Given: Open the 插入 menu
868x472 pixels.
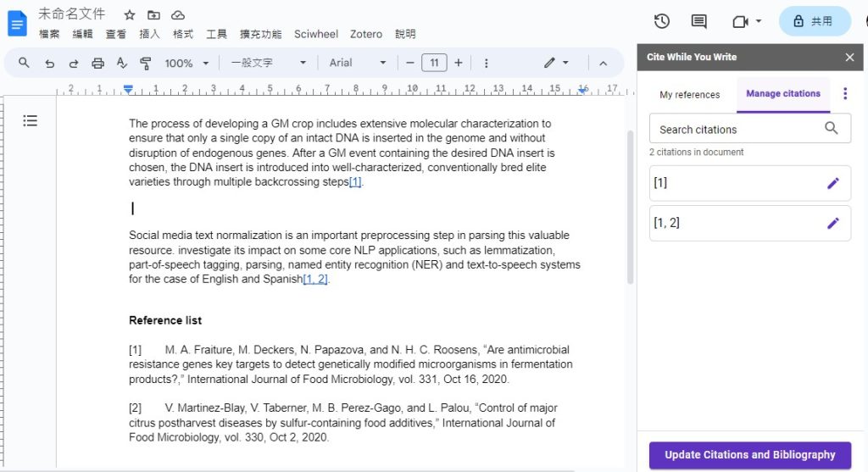Looking at the screenshot, I should [149, 34].
